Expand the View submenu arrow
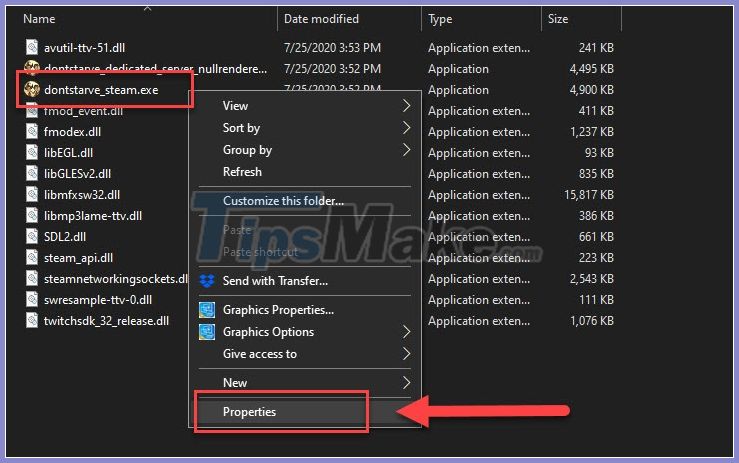The image size is (739, 463). point(406,106)
